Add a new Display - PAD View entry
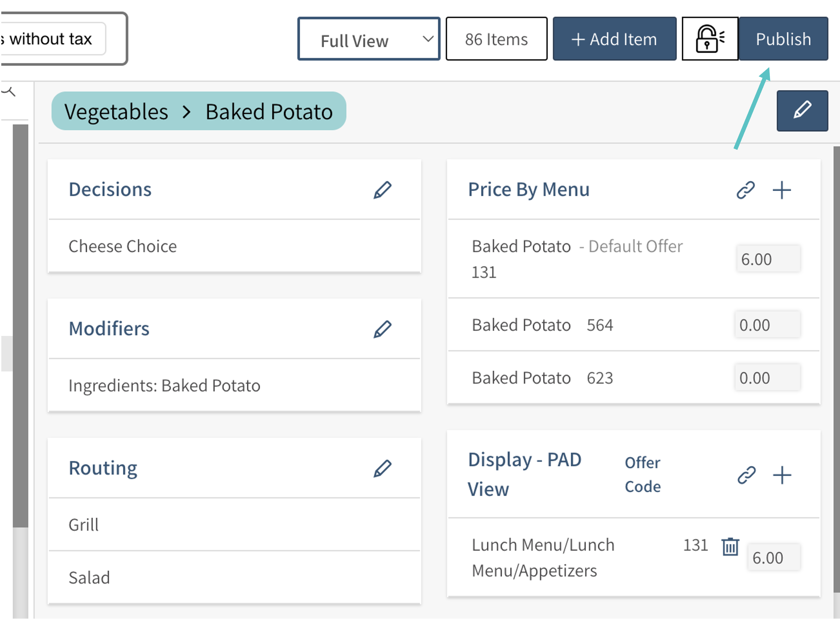This screenshot has height=619, width=840. click(782, 475)
